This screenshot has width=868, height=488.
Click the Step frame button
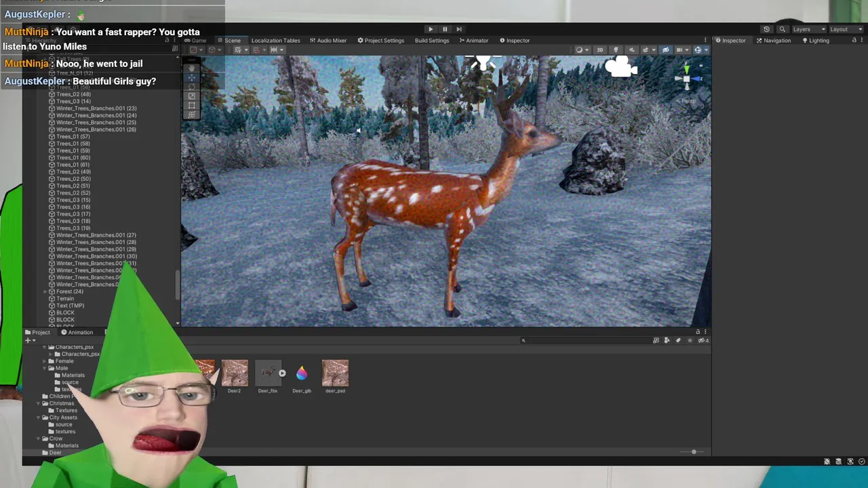tap(459, 29)
